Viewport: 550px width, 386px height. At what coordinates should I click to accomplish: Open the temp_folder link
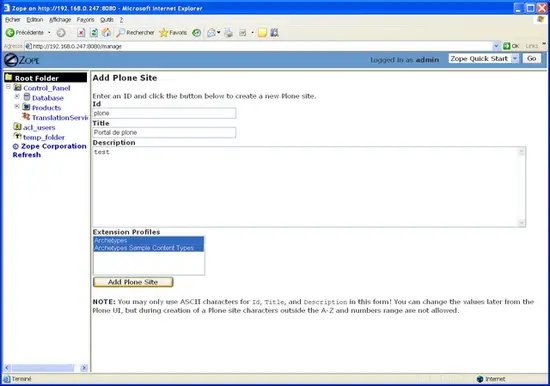(x=44, y=137)
